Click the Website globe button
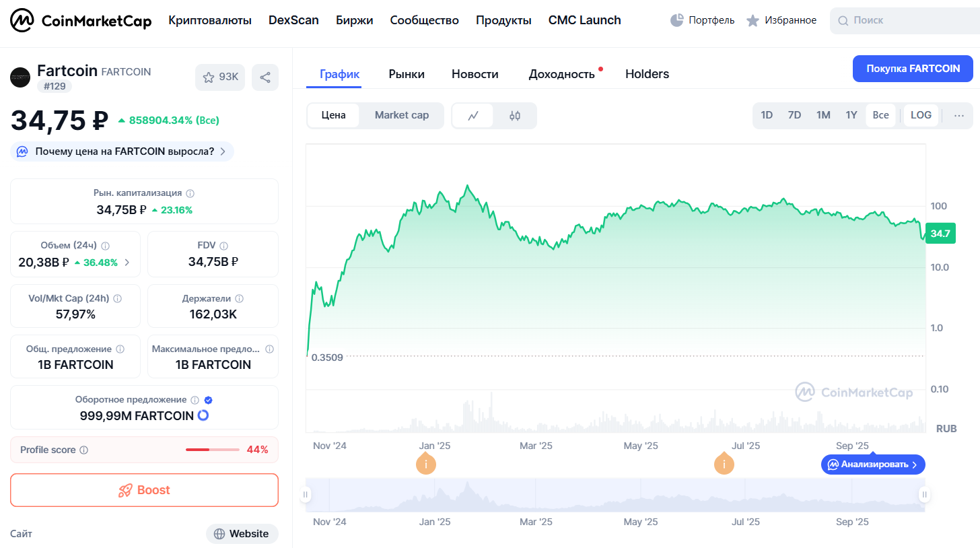Image resolution: width=980 pixels, height=548 pixels. coord(242,534)
